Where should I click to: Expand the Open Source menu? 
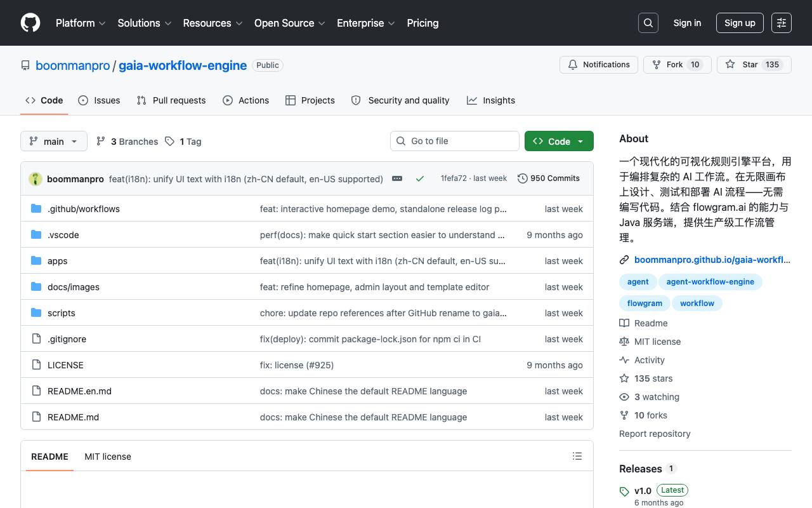tap(290, 23)
